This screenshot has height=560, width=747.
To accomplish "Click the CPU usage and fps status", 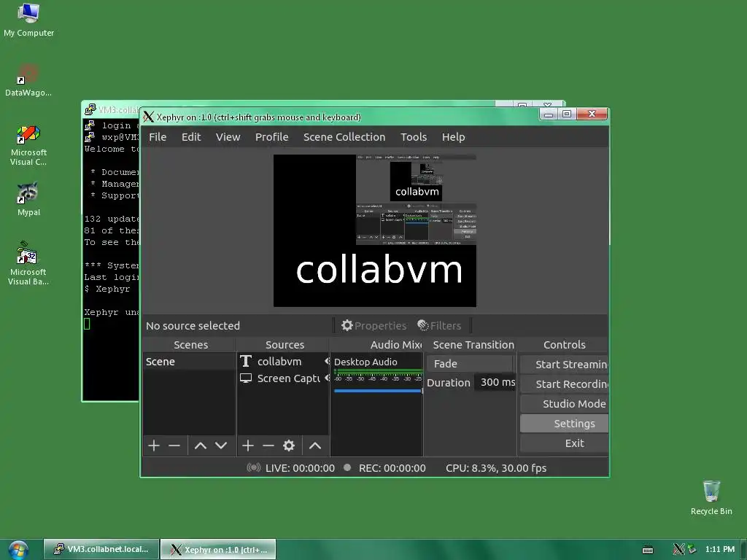I will pyautogui.click(x=496, y=468).
